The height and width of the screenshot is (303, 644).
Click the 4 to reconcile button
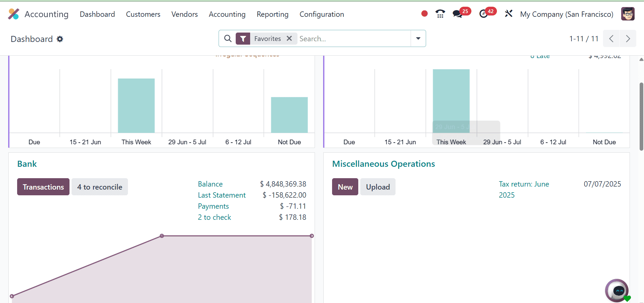(x=100, y=187)
